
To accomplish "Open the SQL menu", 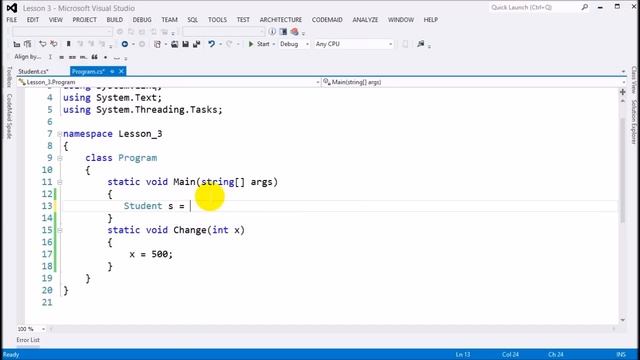I will (193, 20).
